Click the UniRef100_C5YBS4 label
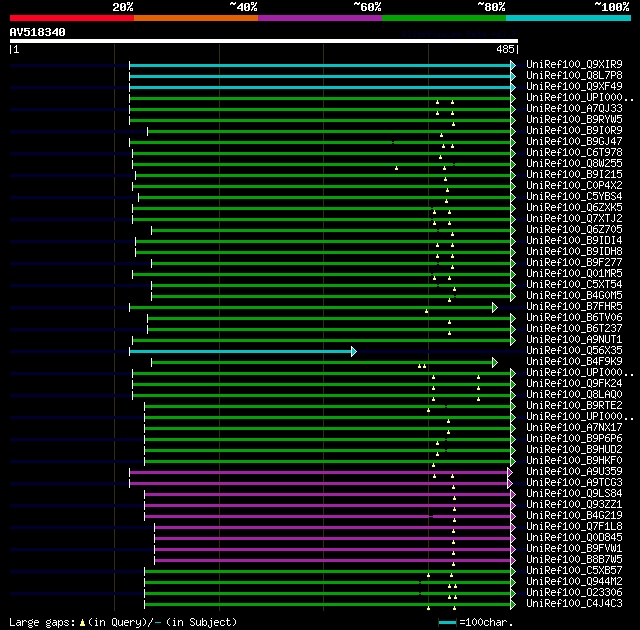Viewport: 640px width, 630px height. coord(574,197)
